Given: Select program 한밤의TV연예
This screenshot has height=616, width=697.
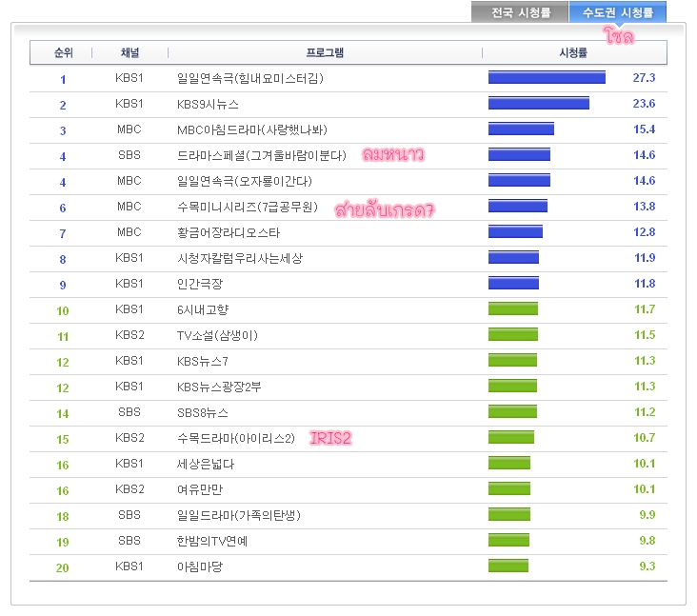Looking at the screenshot, I should [x=212, y=542].
